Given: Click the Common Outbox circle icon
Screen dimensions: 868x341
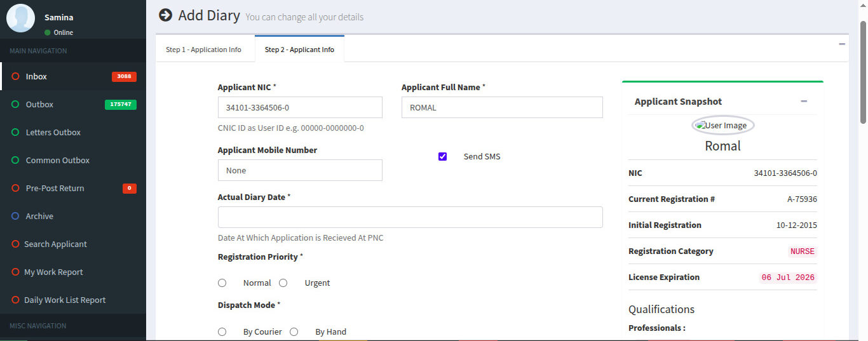Looking at the screenshot, I should pyautogui.click(x=15, y=160).
